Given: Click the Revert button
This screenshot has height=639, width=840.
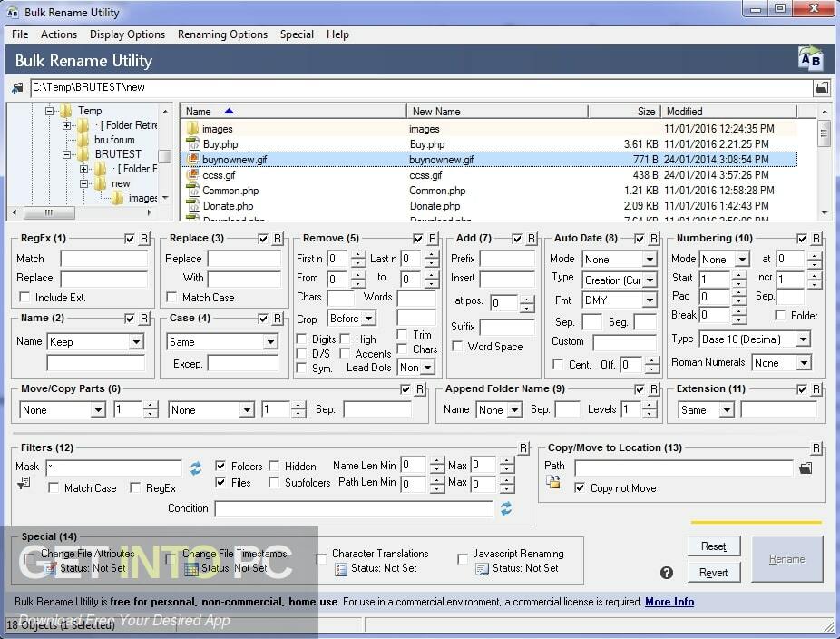Looking at the screenshot, I should (714, 573).
